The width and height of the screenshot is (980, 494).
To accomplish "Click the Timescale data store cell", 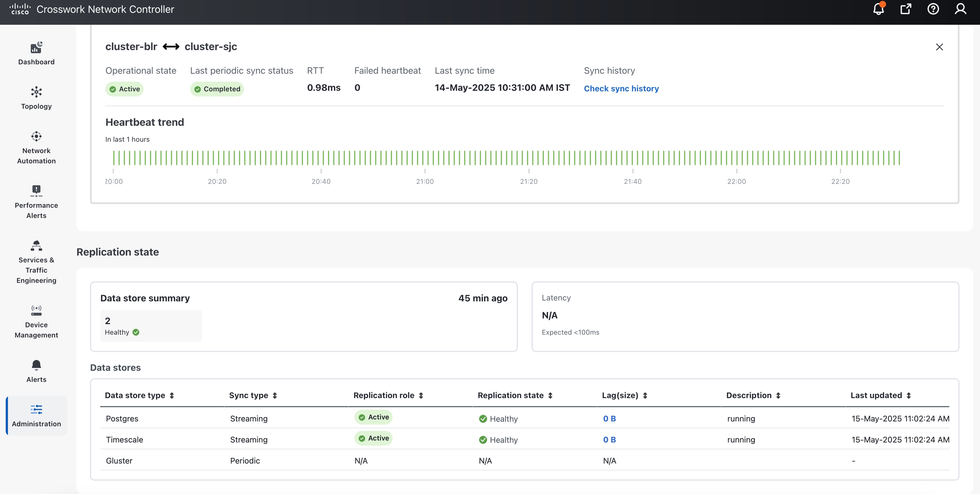I will tap(124, 440).
